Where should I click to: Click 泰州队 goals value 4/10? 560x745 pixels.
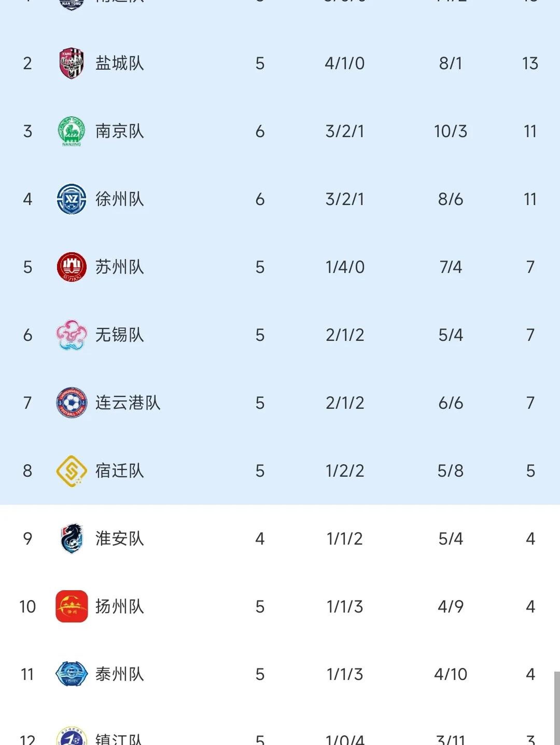click(451, 674)
